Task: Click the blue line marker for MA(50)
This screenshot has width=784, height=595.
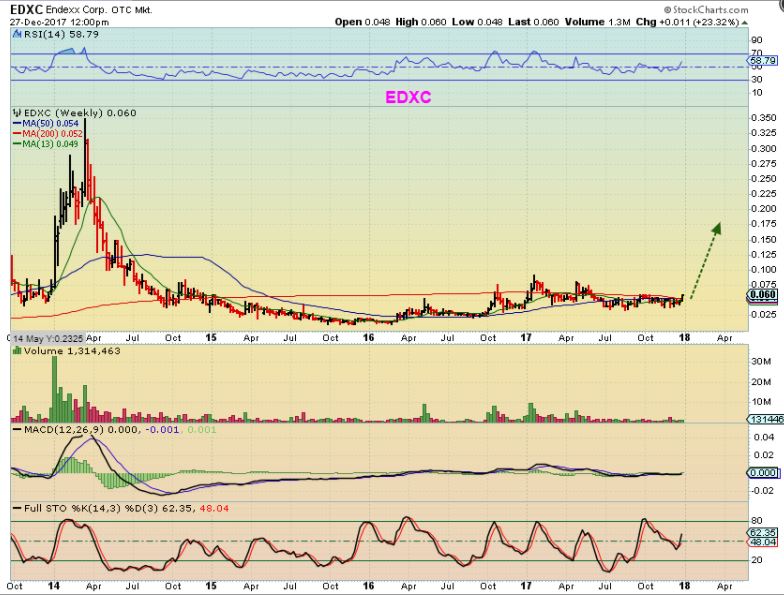Action: (18, 124)
